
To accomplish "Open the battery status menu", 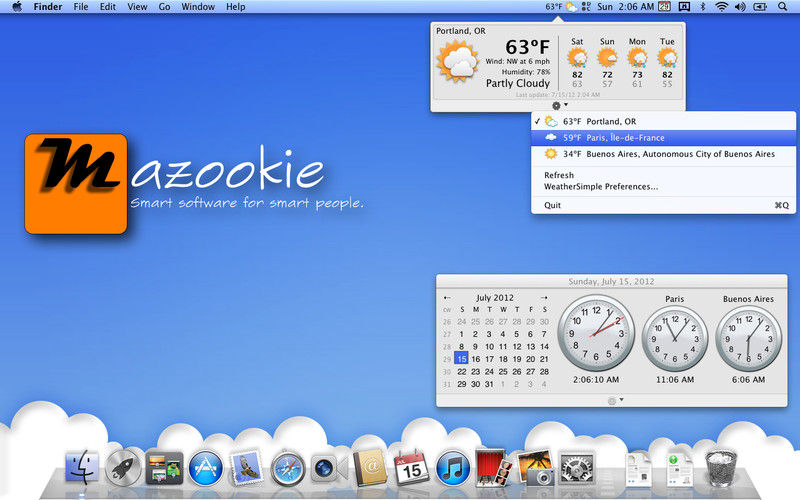I will tap(760, 7).
